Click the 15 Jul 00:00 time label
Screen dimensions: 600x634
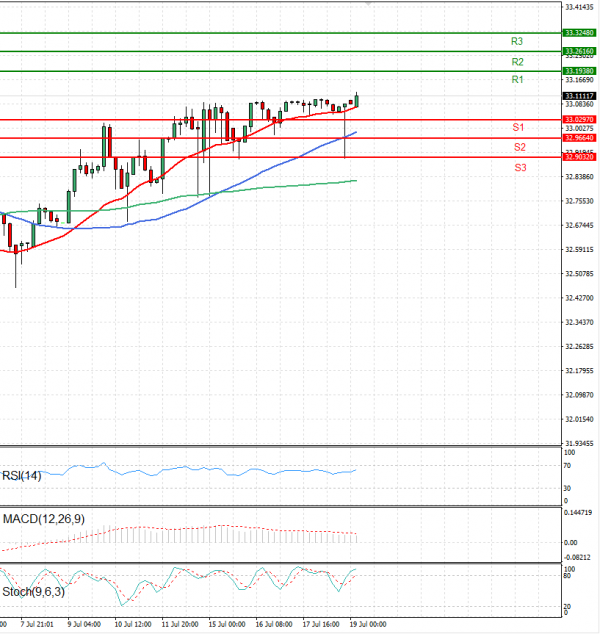[x=229, y=624]
